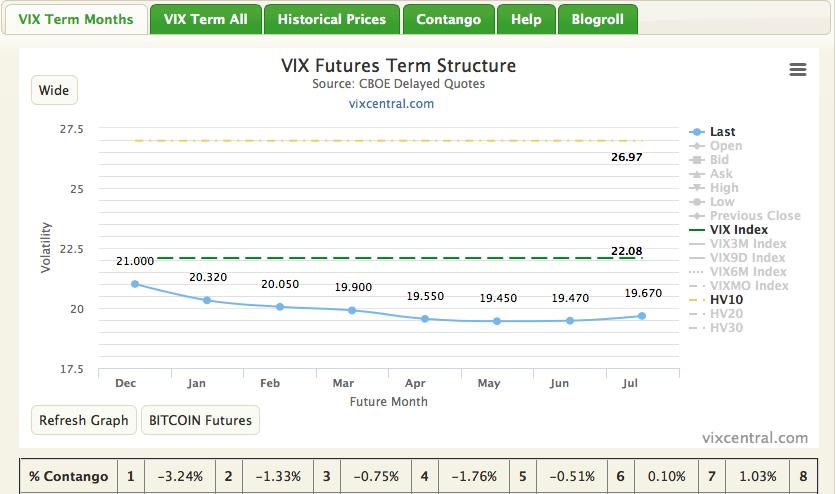Open the Historical Prices tab
The image size is (836, 494).
click(x=332, y=19)
